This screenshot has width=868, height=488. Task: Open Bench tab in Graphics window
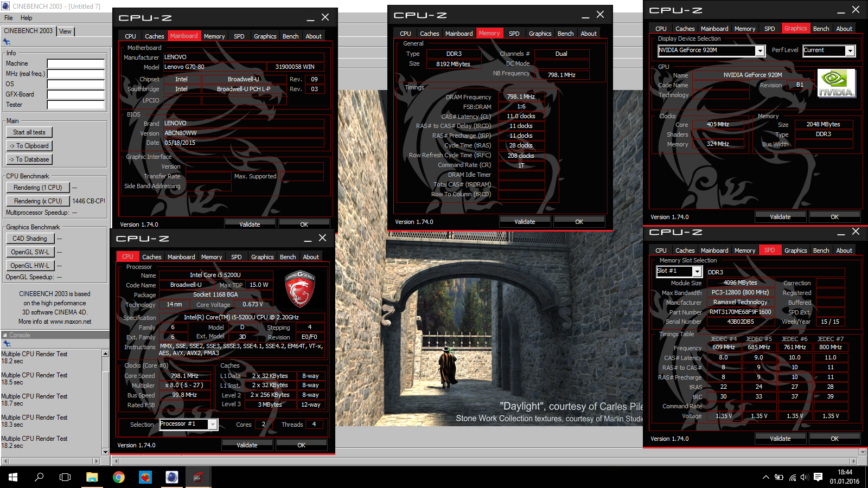tap(821, 29)
